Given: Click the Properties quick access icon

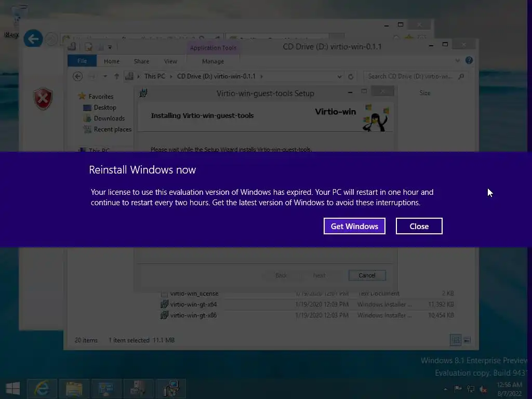Looking at the screenshot, I should 88,47.
